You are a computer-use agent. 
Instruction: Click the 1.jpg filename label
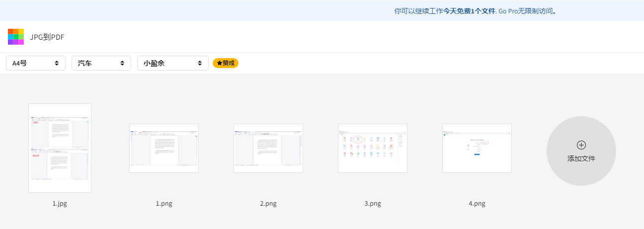pos(60,204)
